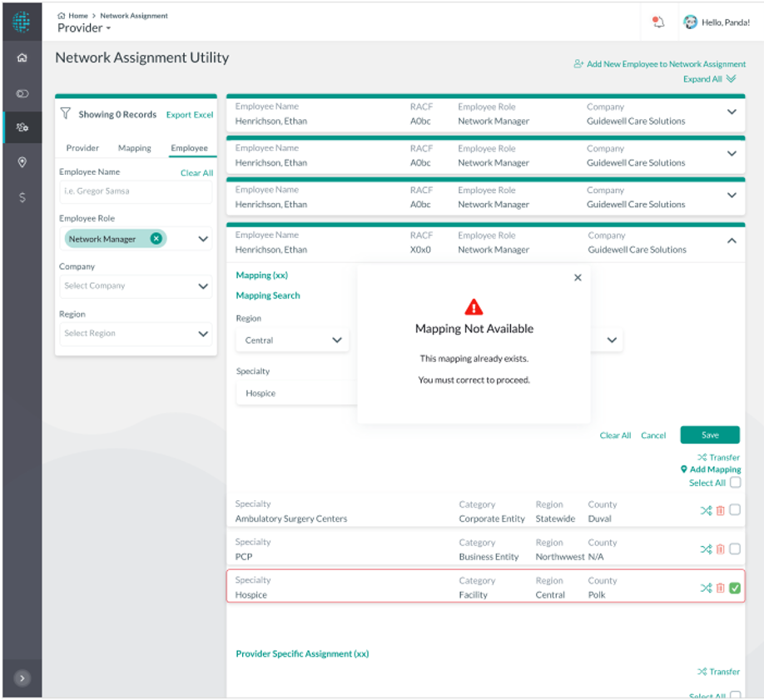Click the Showing 0 Records label

tap(117, 114)
